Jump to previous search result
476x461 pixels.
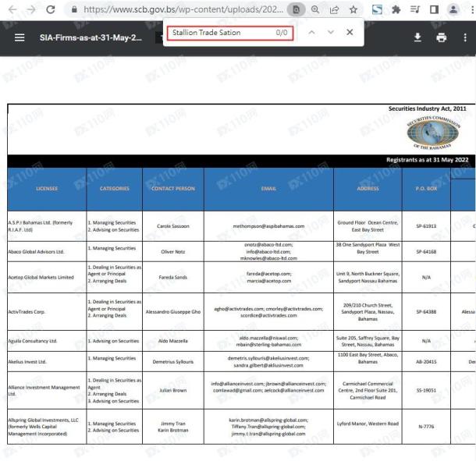pos(311,32)
